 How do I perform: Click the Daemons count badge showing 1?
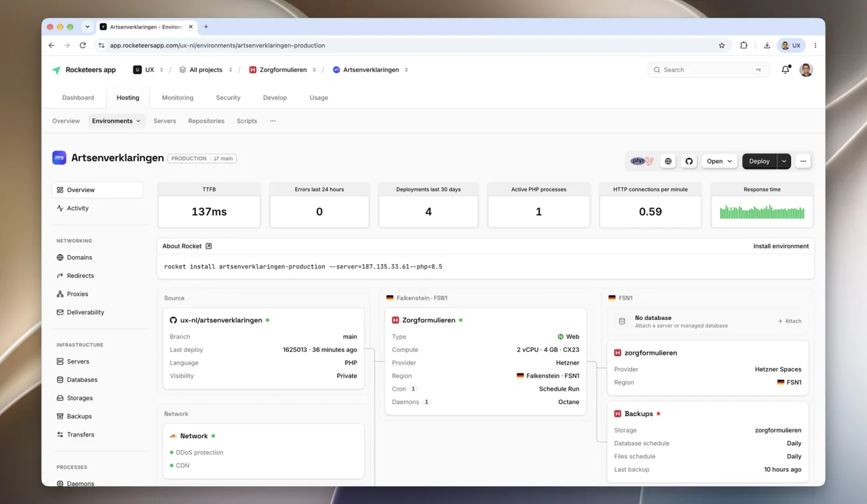(427, 402)
